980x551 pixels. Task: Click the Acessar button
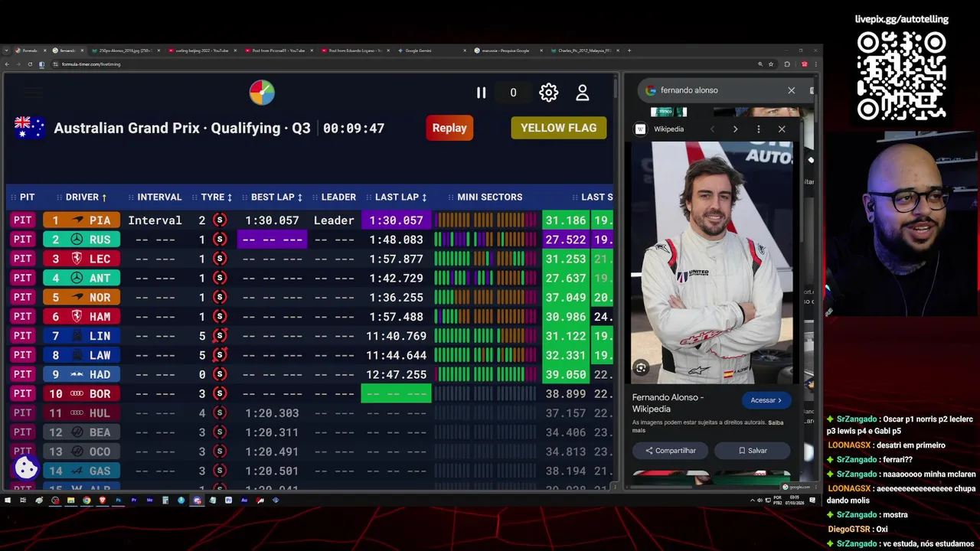pyautogui.click(x=766, y=400)
